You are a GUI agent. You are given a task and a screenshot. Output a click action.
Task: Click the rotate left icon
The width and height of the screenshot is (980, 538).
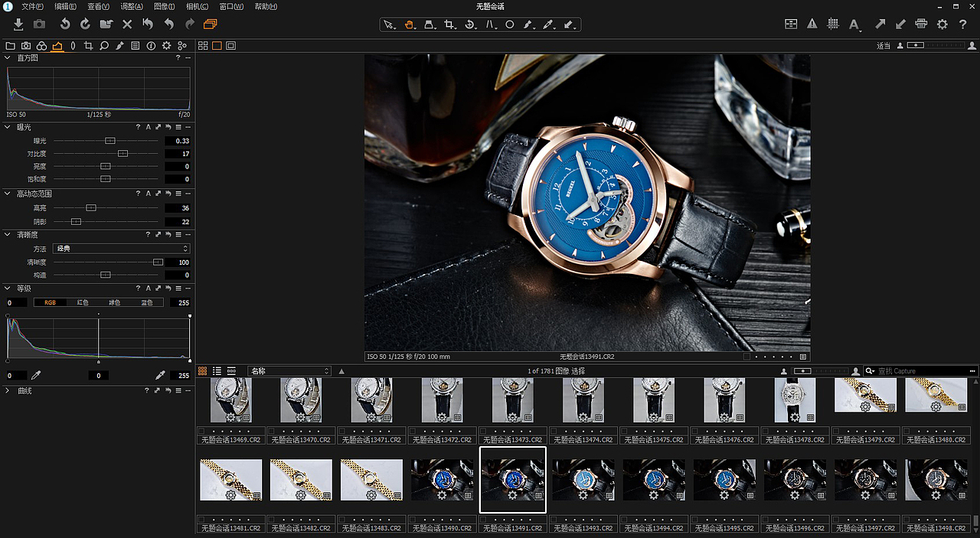65,24
